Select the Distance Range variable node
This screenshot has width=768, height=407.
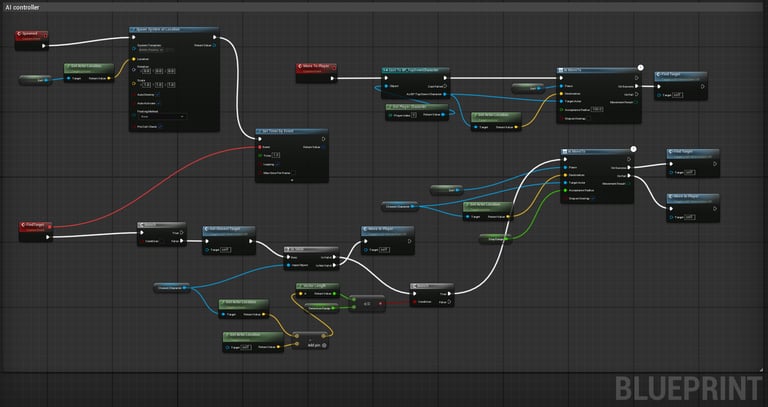coord(321,308)
